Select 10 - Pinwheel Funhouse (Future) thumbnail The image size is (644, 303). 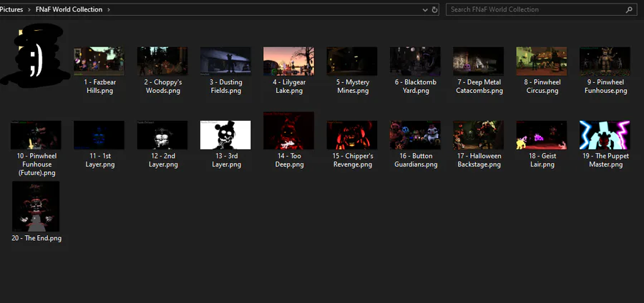tap(36, 135)
